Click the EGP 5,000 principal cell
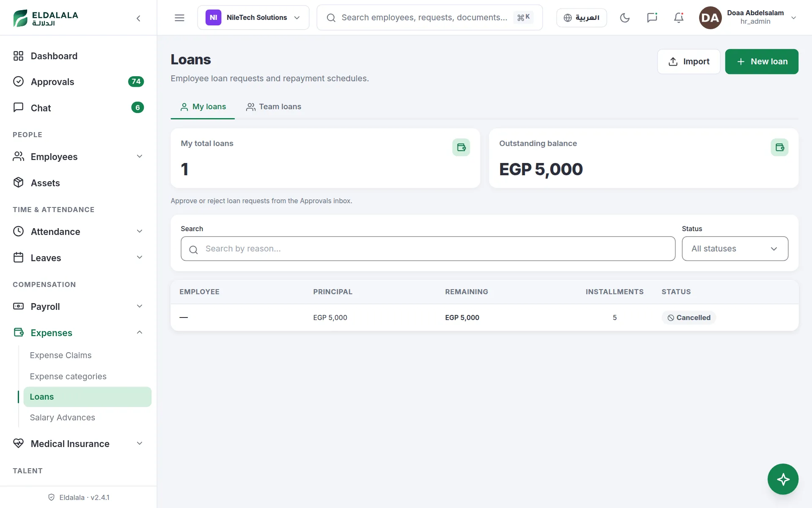The width and height of the screenshot is (812, 508). point(330,317)
